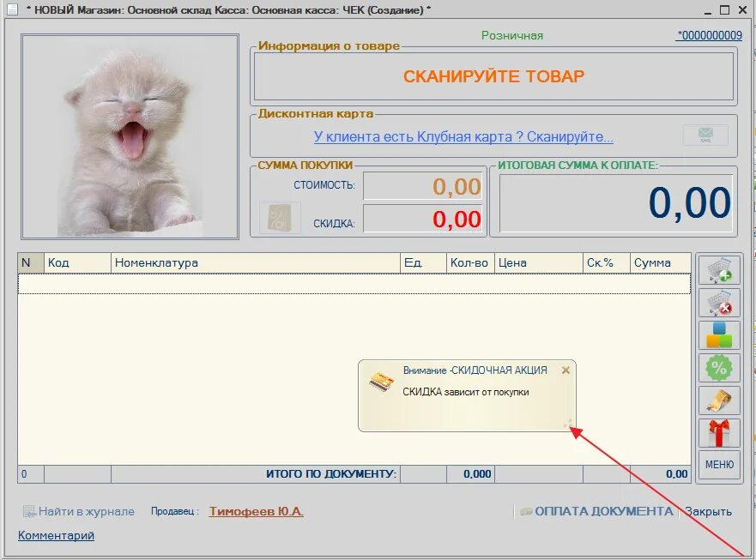Click the shopping bag percent icon
756x560 pixels.
tap(280, 218)
